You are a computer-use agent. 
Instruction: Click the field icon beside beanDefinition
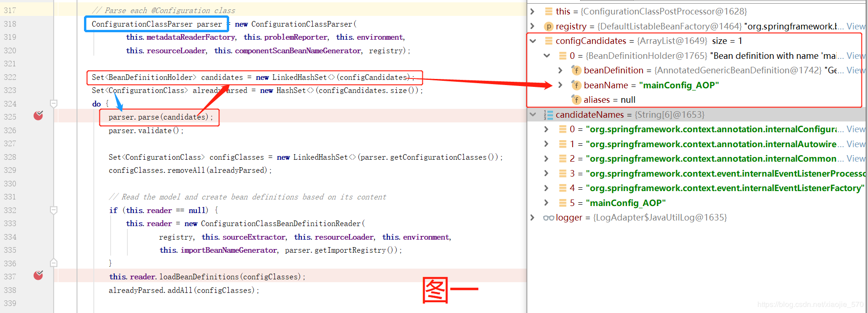coord(576,70)
